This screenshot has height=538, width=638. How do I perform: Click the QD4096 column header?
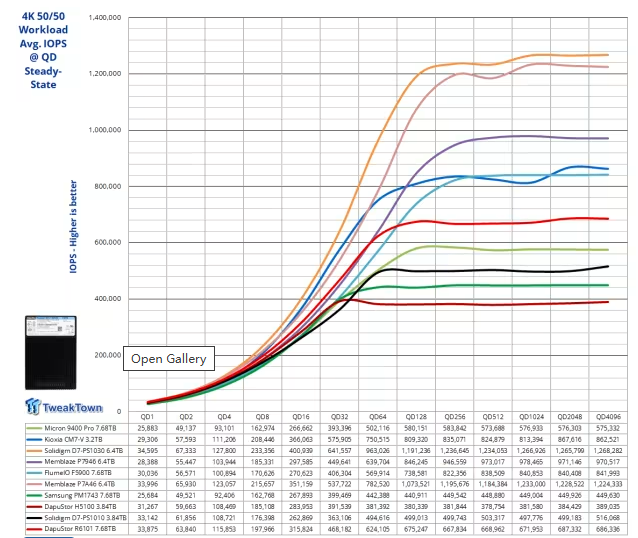[x=608, y=417]
